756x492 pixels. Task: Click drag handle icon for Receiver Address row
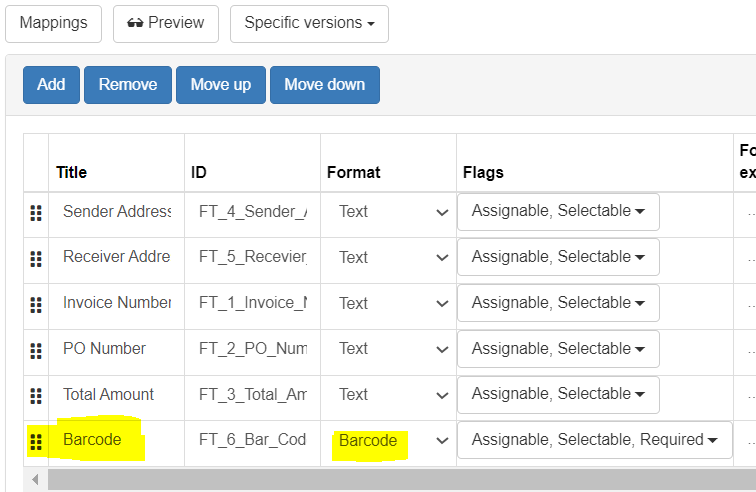coord(36,259)
